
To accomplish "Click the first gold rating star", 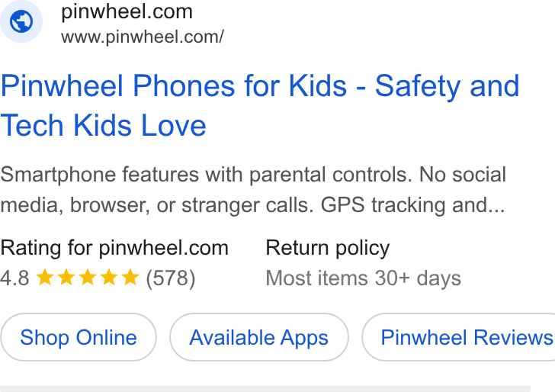I will point(45,278).
